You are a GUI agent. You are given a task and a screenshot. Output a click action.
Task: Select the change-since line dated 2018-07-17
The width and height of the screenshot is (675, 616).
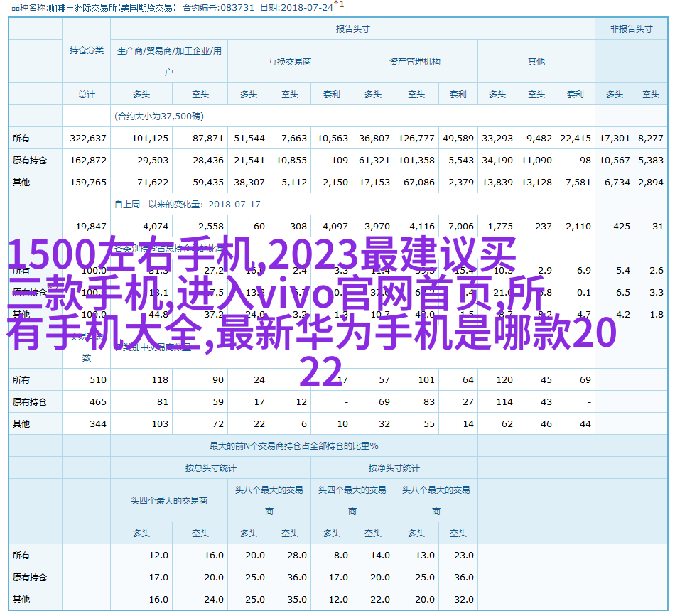[188, 204]
